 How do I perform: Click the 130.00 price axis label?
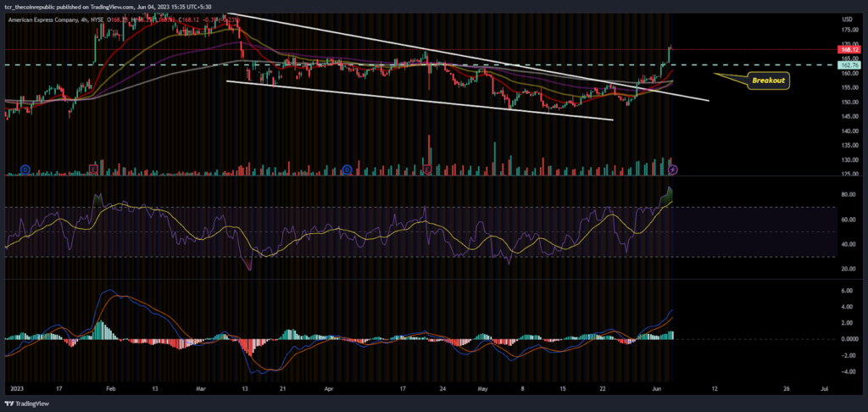point(849,160)
